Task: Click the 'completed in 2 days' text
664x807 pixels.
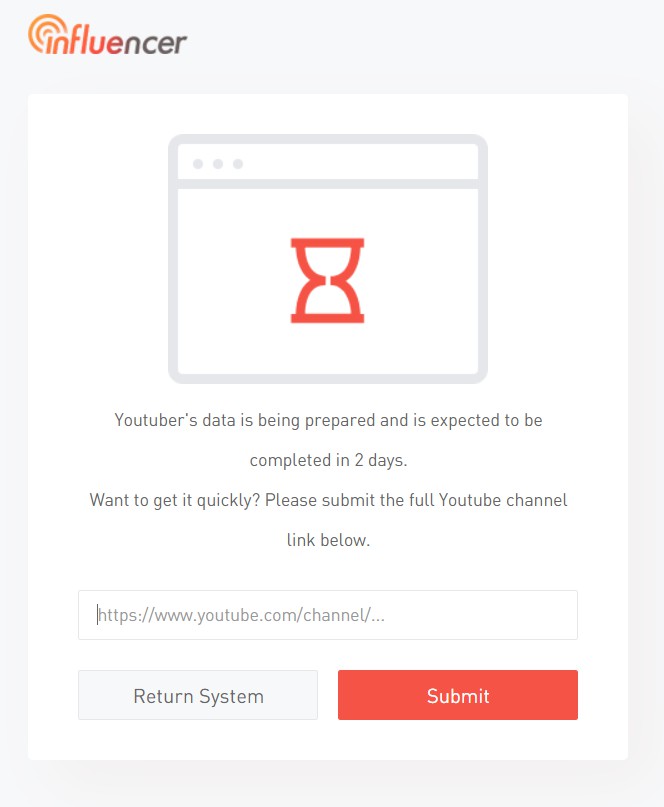Action: coord(328,460)
